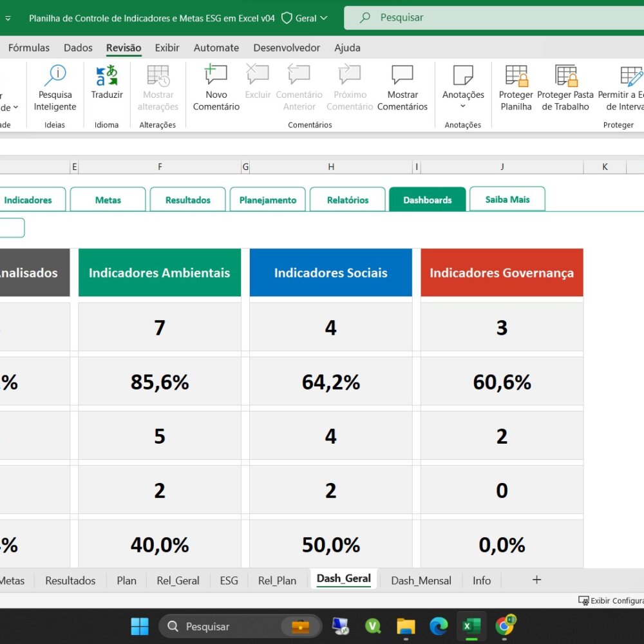Image resolution: width=644 pixels, height=644 pixels.
Task: Click the Pesquisar search box in title bar
Action: 494,17
